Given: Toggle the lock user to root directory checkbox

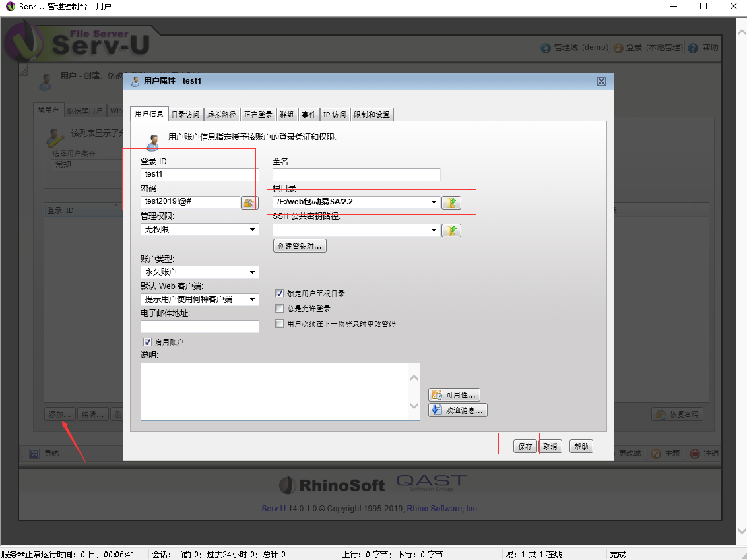Looking at the screenshot, I should [x=280, y=294].
